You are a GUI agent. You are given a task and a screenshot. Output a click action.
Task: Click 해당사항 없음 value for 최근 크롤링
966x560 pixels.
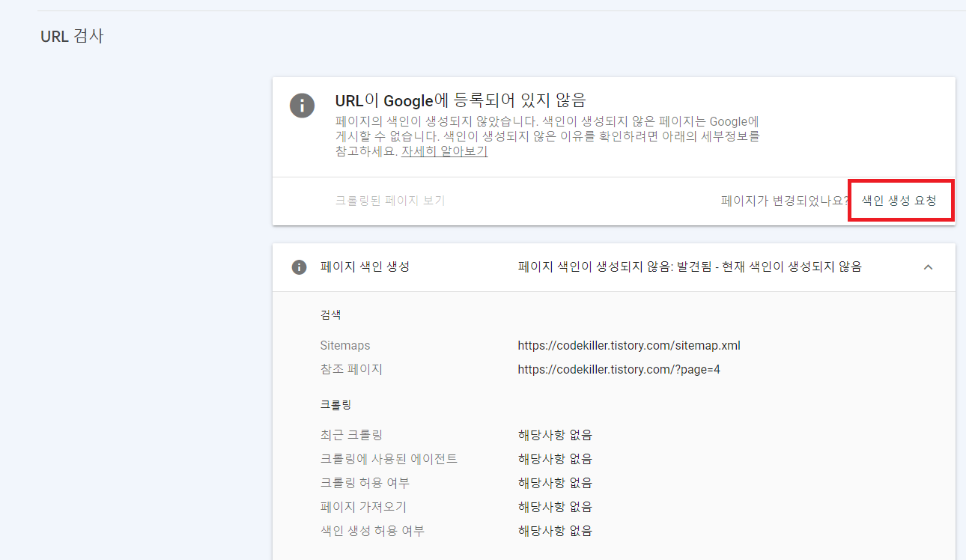555,435
